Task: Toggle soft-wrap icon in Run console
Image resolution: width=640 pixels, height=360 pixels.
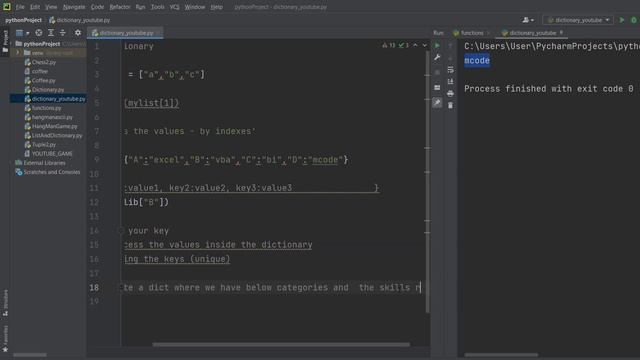Action: tap(450, 70)
